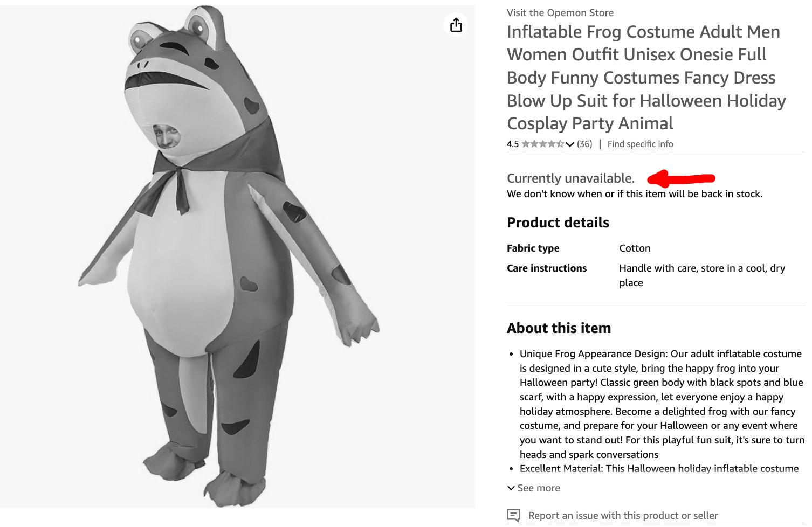The height and width of the screenshot is (527, 812).
Task: Click the Find specific info link
Action: click(x=640, y=144)
